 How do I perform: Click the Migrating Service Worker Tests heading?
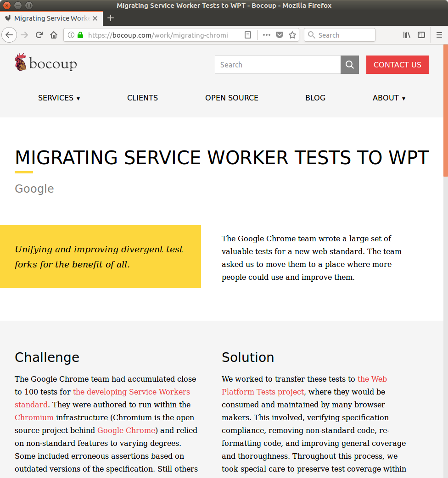222,158
